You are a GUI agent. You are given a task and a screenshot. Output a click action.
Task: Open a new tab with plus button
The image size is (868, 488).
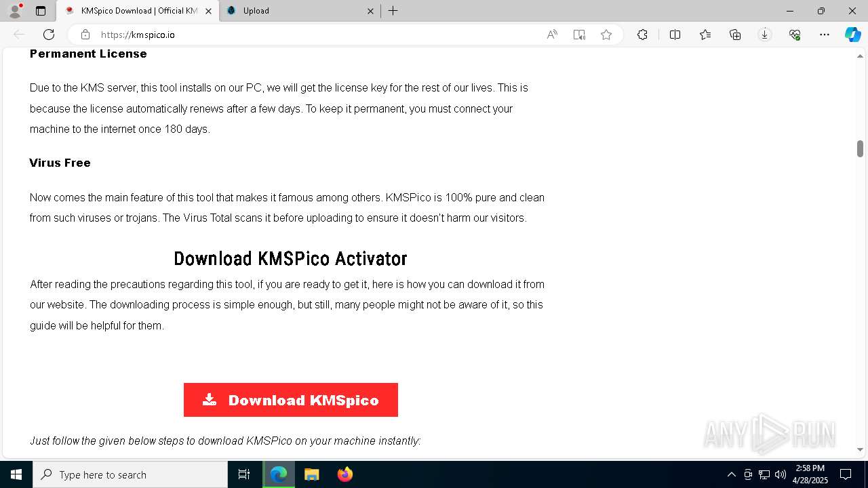pos(393,11)
